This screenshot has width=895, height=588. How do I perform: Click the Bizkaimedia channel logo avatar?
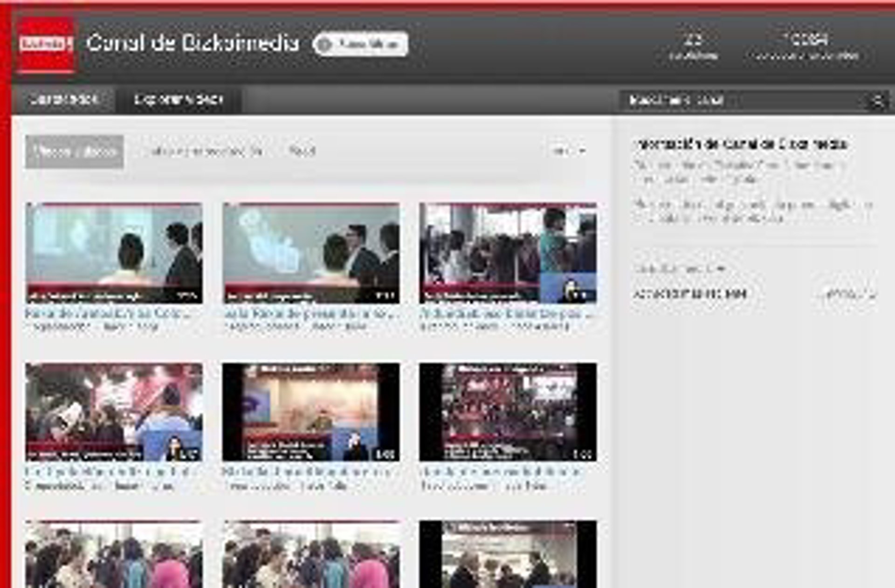point(45,45)
